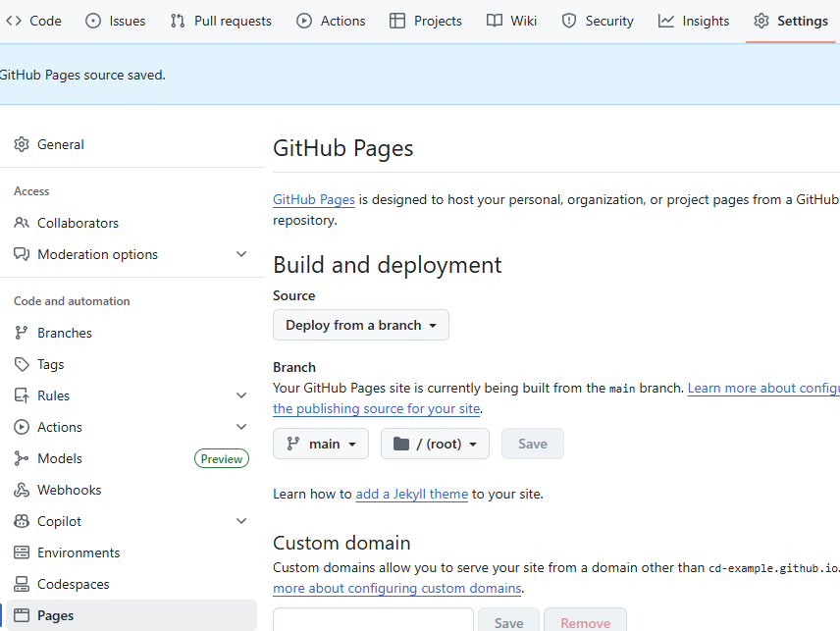
Task: Click the folder icon on root selector
Action: click(x=401, y=445)
